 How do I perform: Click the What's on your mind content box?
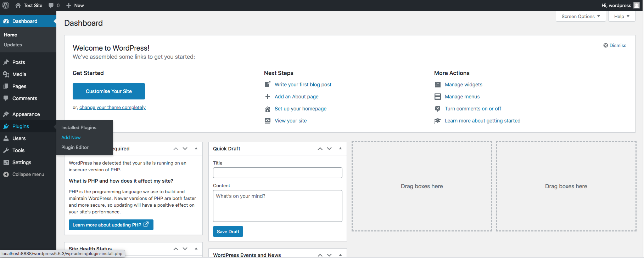278,206
